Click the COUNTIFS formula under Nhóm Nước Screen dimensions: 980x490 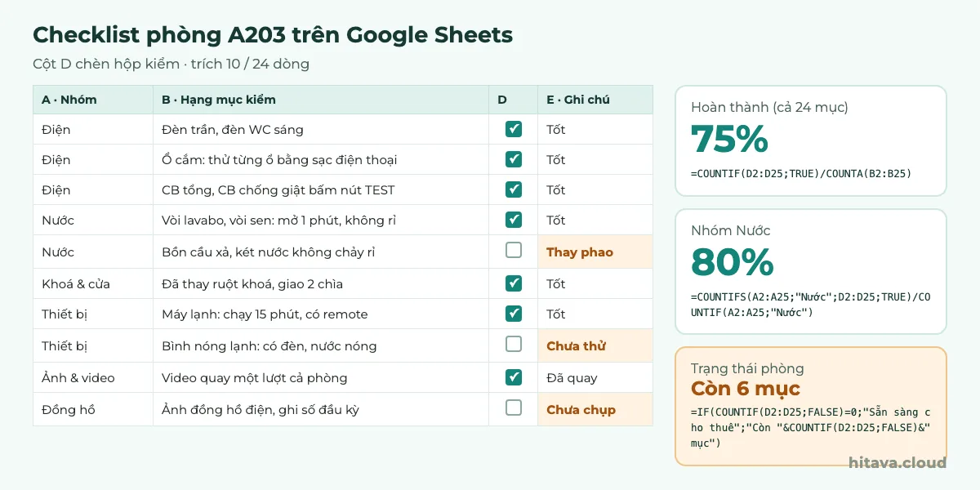click(x=810, y=305)
